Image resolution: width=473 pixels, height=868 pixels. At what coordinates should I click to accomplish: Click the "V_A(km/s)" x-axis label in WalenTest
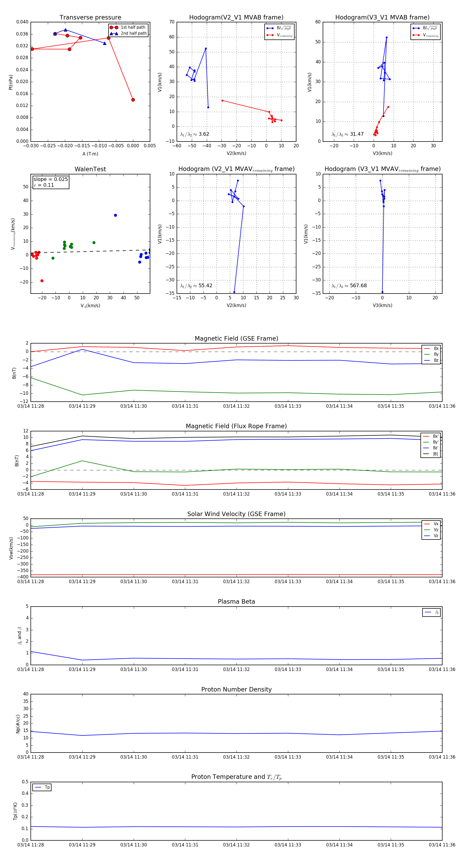click(x=90, y=306)
